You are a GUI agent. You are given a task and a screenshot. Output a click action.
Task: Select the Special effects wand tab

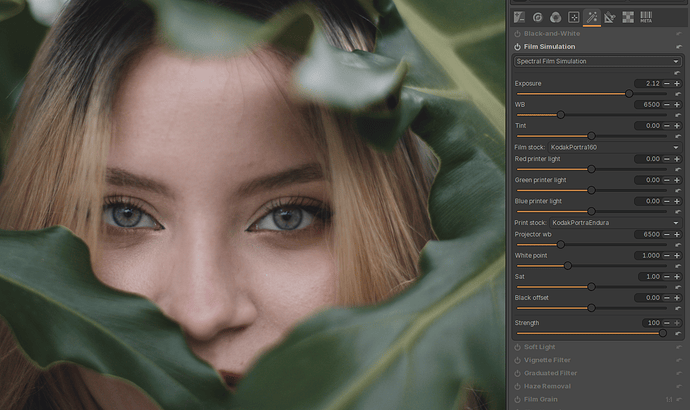[x=592, y=16]
